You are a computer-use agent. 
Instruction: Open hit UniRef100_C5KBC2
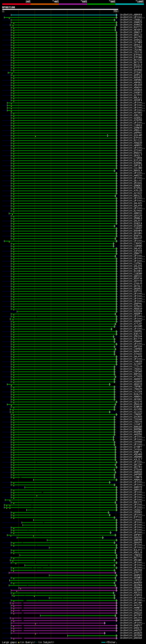pyautogui.click(x=131, y=20)
